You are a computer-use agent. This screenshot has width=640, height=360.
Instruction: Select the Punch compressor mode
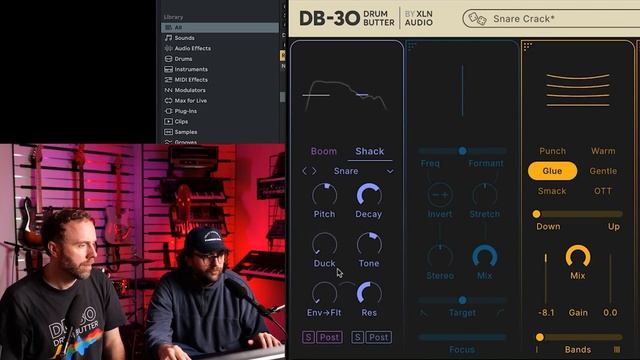click(x=552, y=151)
